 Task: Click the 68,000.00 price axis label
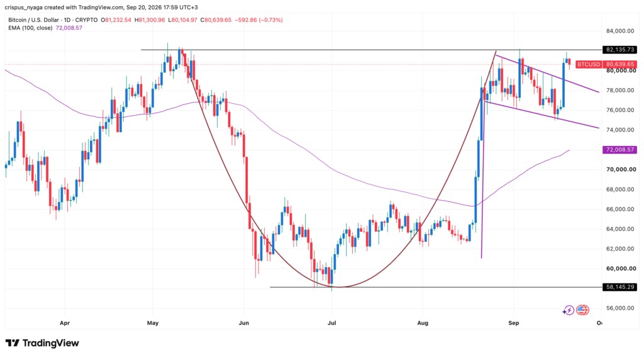621,189
